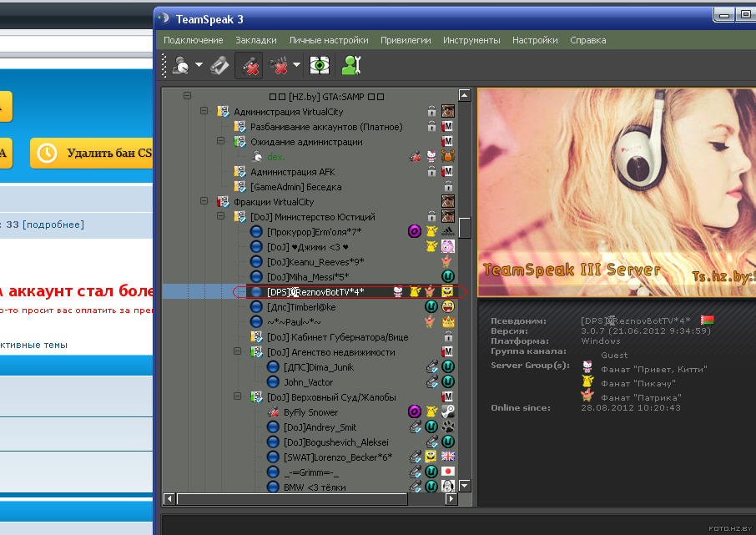Screen dimensions: 756x535
Task: Open the Личные настройки menu
Action: tap(329, 40)
